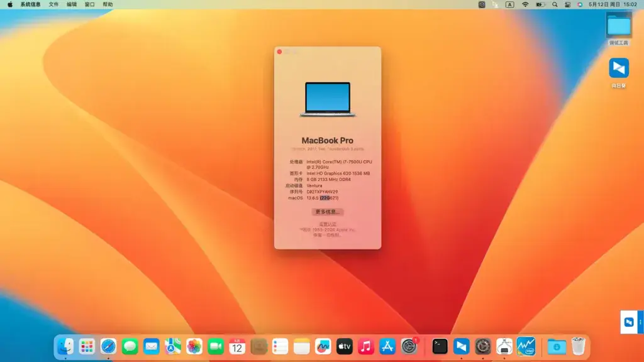644x362 pixels.
Task: Open Control Center in menu bar
Action: [568, 4]
